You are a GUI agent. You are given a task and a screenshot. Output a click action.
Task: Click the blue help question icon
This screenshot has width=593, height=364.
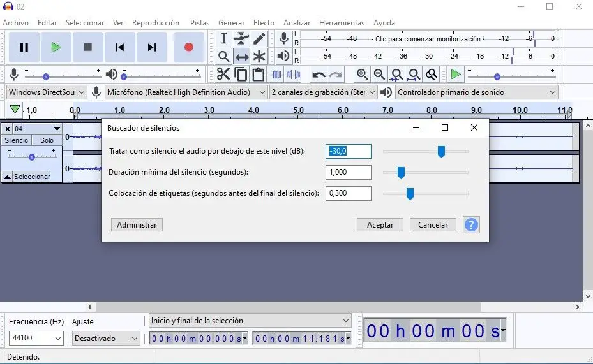(471, 224)
